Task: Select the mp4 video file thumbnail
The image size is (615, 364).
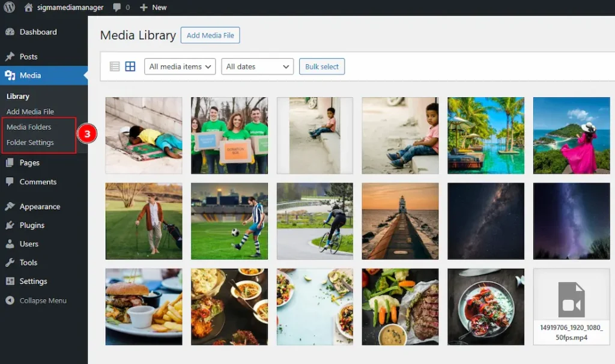Action: (572, 307)
